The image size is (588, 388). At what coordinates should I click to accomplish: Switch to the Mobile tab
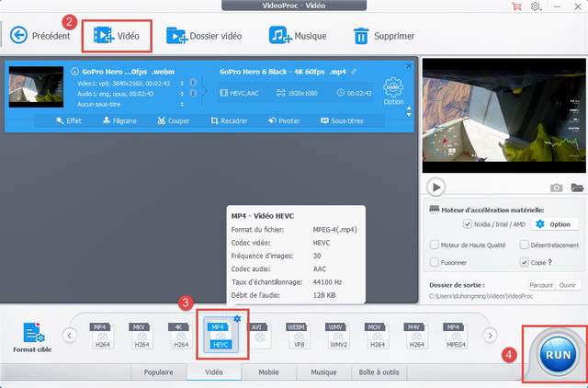(268, 372)
